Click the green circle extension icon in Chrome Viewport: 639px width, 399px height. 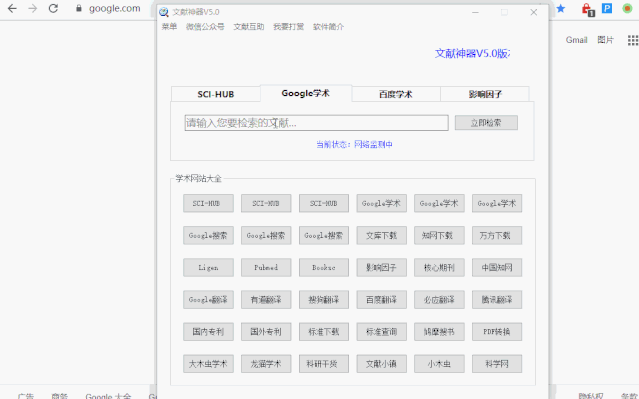(x=628, y=9)
